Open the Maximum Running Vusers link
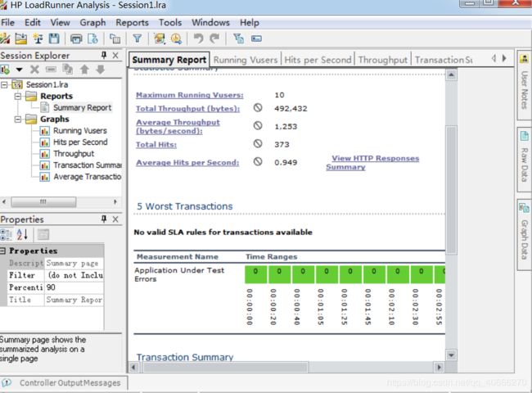 [190, 95]
